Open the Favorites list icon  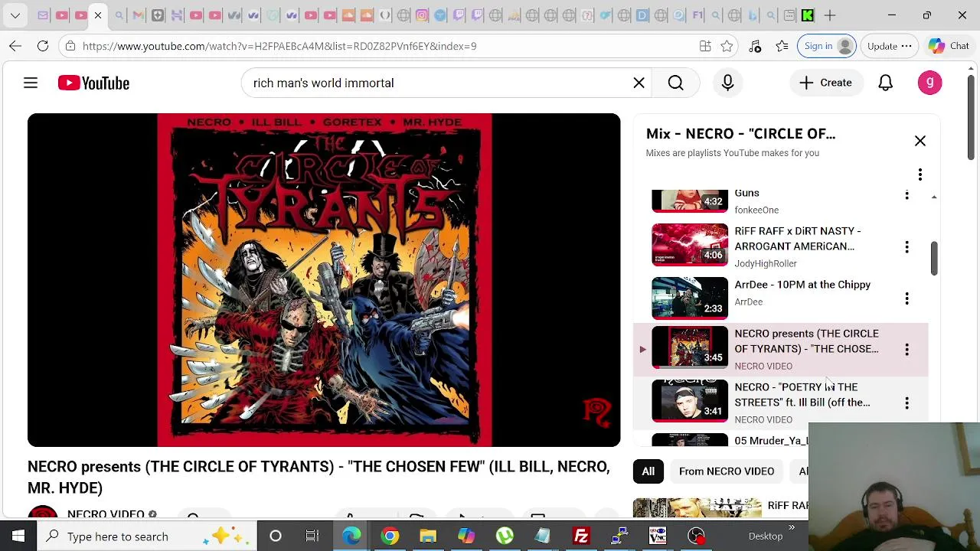pyautogui.click(x=782, y=46)
